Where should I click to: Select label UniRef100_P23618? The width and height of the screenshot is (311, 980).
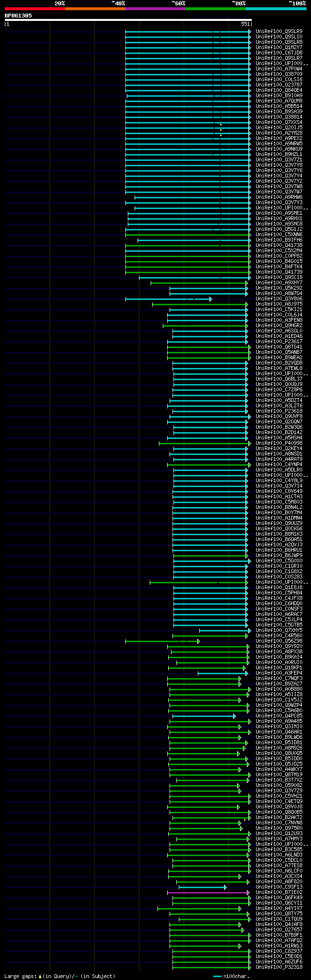279,411
